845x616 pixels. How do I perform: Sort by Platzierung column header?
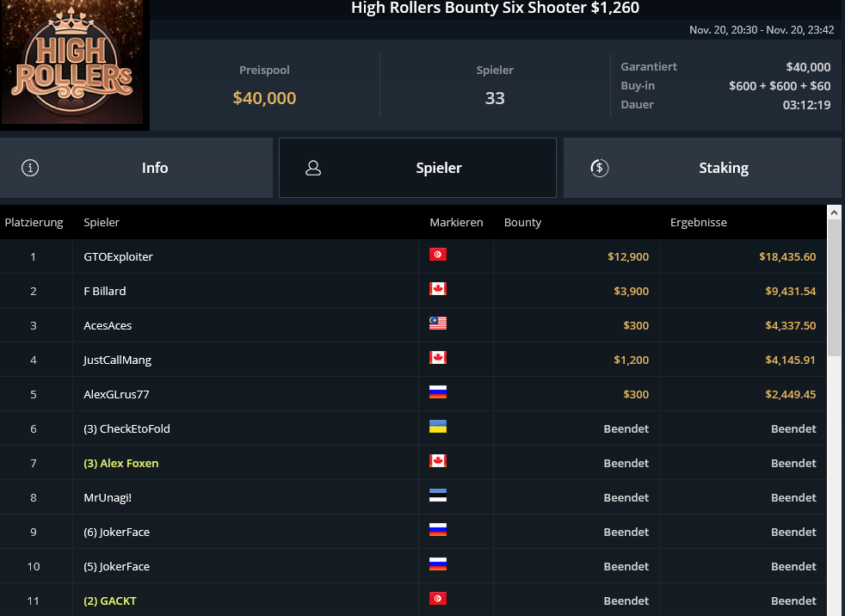(34, 222)
